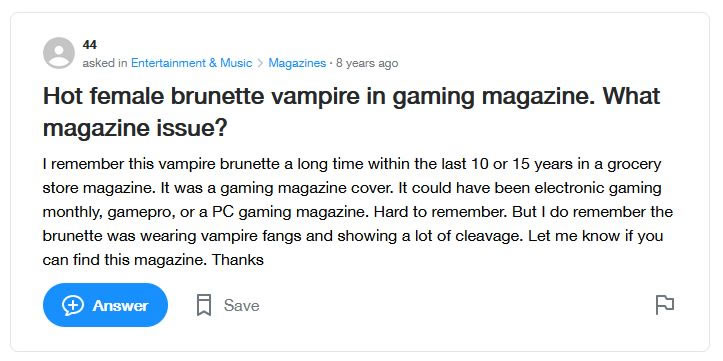The width and height of the screenshot is (723, 361).
Task: Click the question body starting "I remember this"
Action: click(x=357, y=212)
